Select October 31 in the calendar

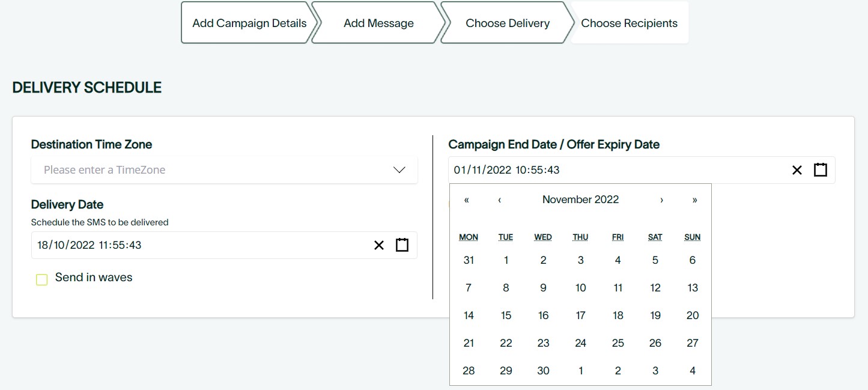pos(469,260)
